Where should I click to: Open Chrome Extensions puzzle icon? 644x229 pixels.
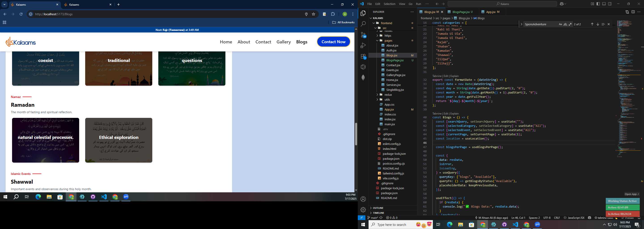click(x=333, y=14)
